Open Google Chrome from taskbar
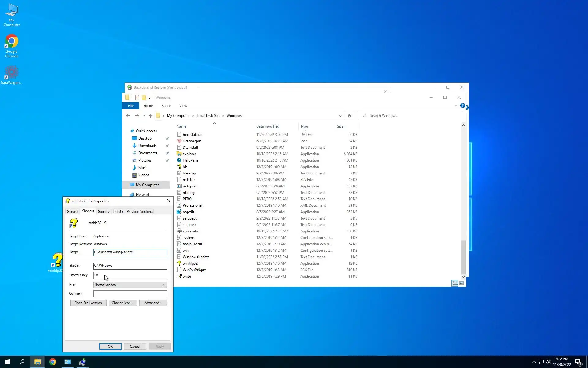Viewport: 588px width, 368px height. 53,362
